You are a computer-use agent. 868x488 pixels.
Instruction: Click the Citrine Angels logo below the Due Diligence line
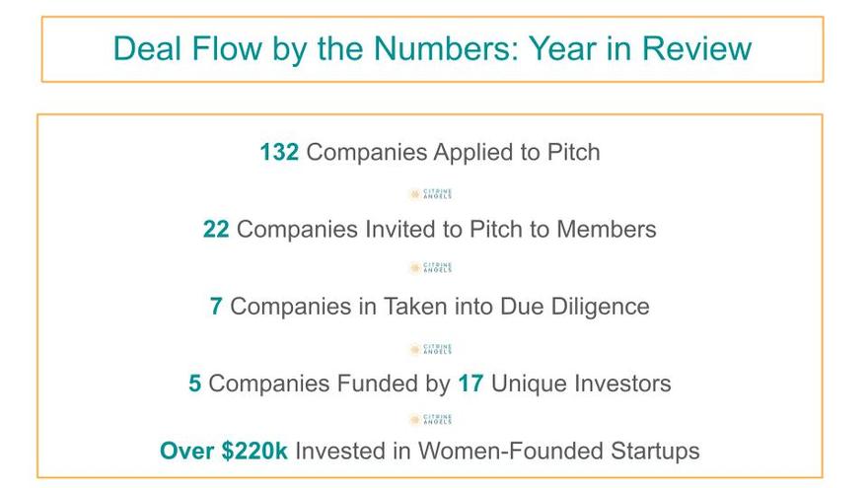pyautogui.click(x=430, y=349)
